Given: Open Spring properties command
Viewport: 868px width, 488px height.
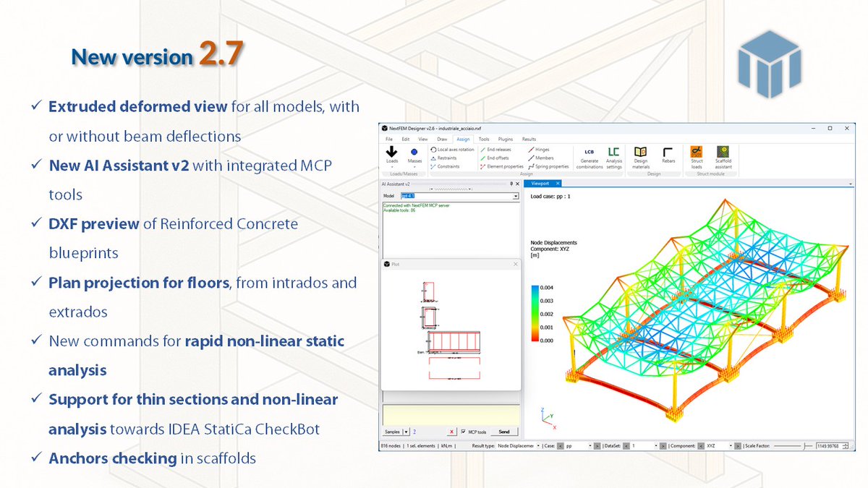Looking at the screenshot, I should (x=548, y=166).
